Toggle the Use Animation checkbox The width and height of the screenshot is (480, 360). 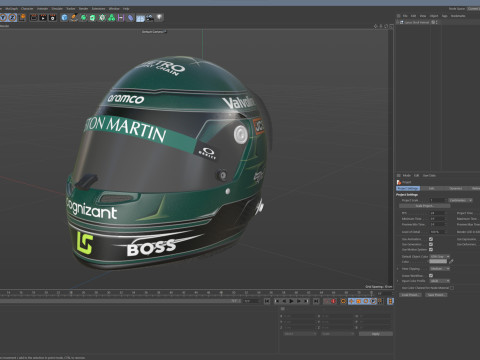431,239
